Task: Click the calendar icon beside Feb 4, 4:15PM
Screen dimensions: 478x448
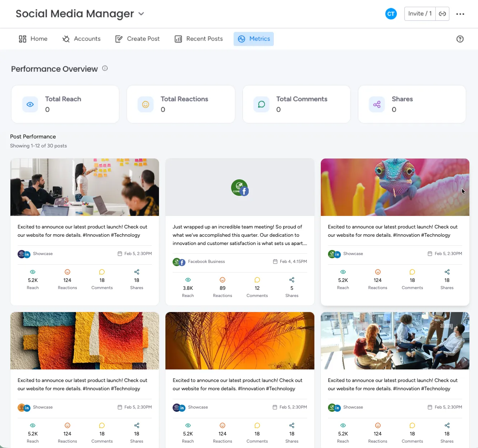Action: pos(275,261)
